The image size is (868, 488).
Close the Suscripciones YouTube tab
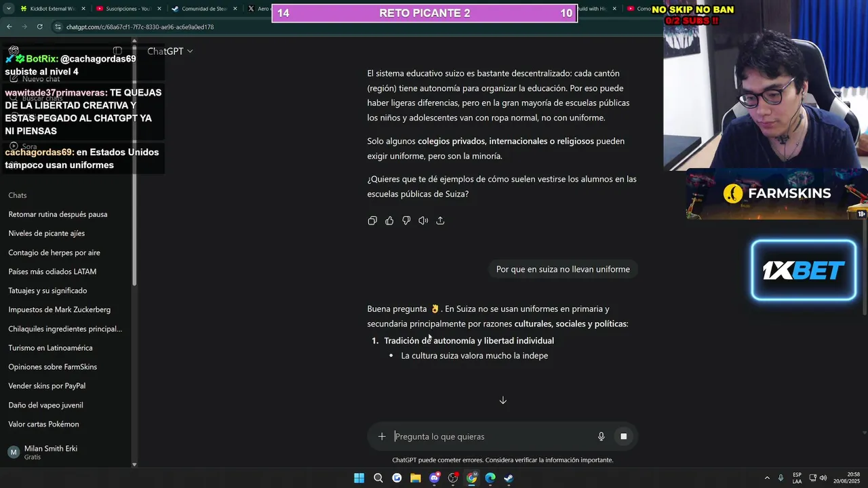[x=159, y=9]
